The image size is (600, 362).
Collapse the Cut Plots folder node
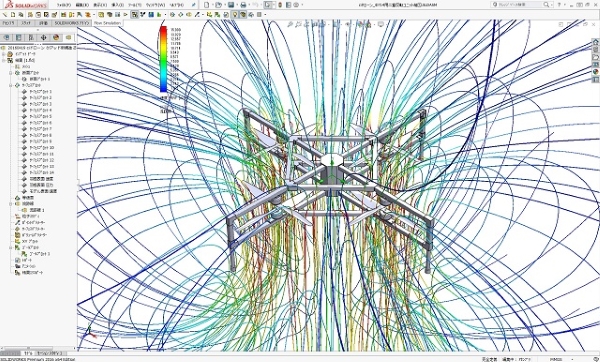coord(11,73)
